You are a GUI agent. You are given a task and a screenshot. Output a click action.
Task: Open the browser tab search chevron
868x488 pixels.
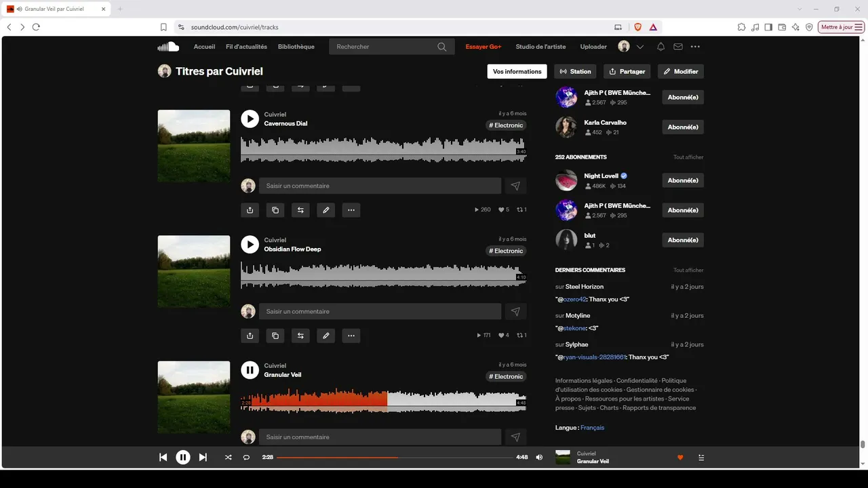(800, 9)
